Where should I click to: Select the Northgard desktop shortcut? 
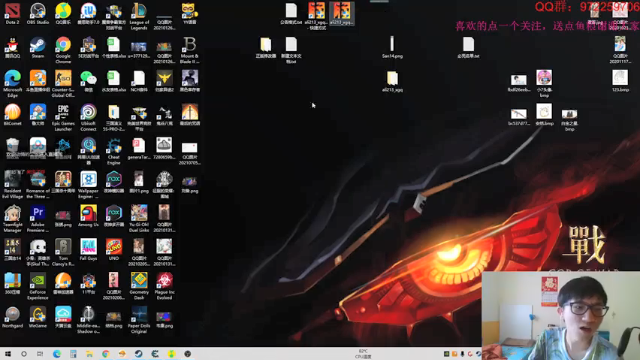(x=12, y=318)
